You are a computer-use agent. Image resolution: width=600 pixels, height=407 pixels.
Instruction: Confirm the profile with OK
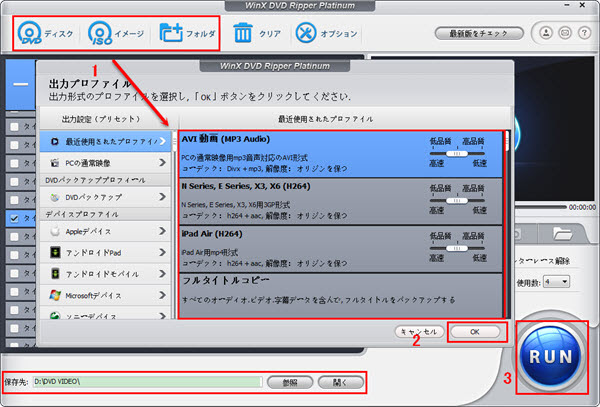point(475,332)
